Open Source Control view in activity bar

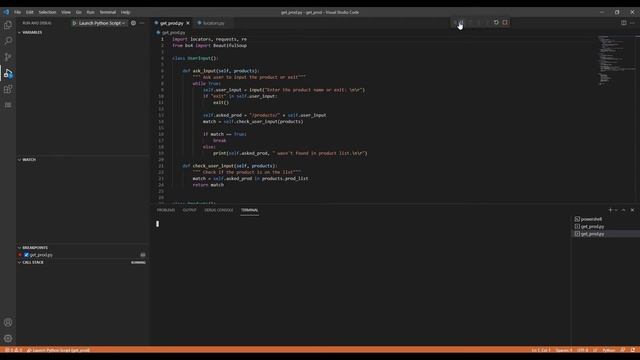coord(8,57)
